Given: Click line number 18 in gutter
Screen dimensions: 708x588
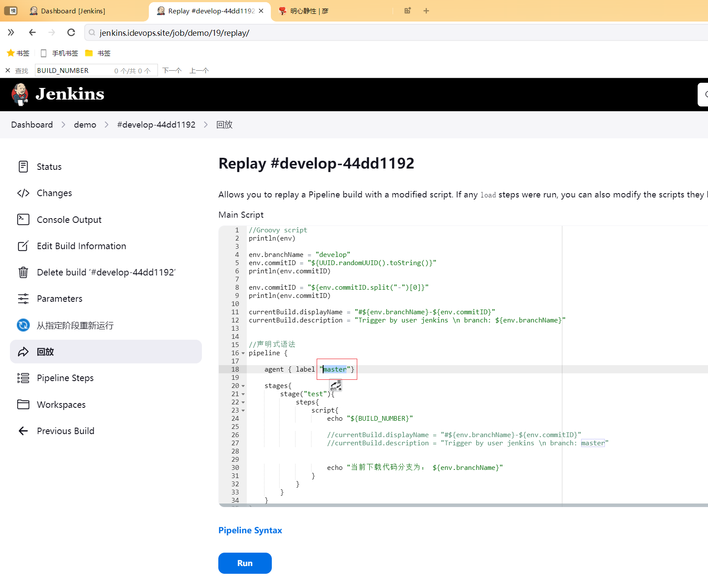Looking at the screenshot, I should coord(235,369).
